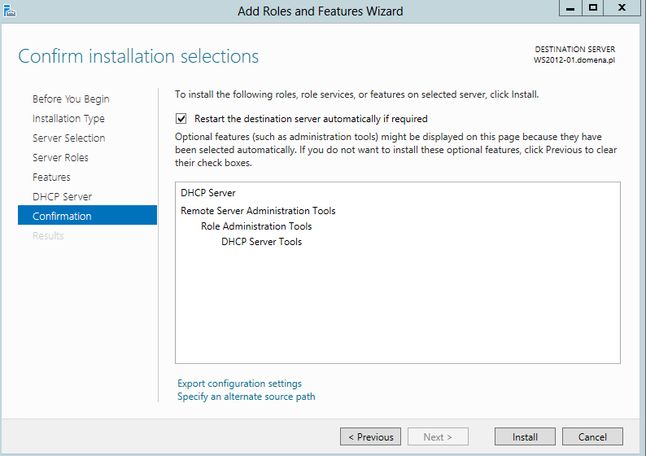Select the Features step in sidebar
646x456 pixels.
coord(51,177)
